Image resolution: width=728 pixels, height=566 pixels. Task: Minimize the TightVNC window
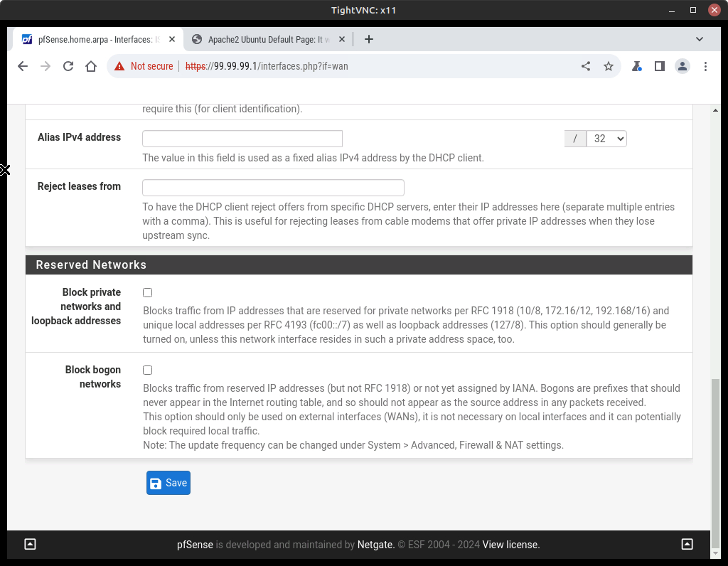click(x=671, y=10)
